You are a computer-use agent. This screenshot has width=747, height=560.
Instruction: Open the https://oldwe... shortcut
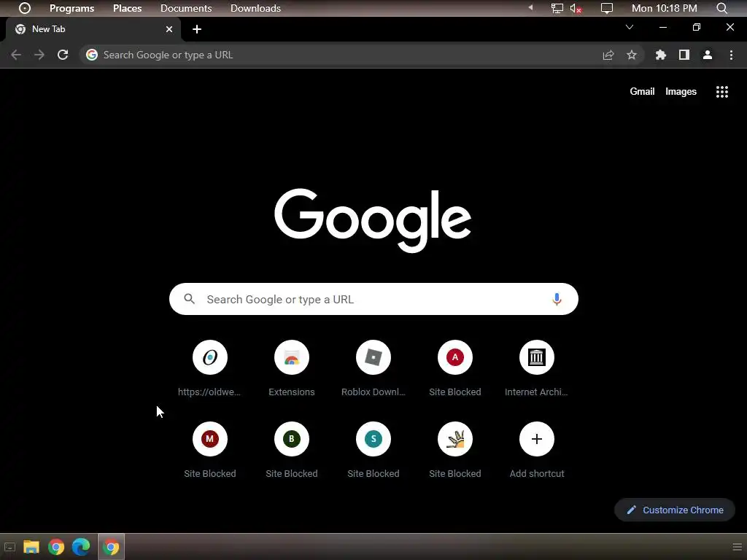pyautogui.click(x=209, y=368)
